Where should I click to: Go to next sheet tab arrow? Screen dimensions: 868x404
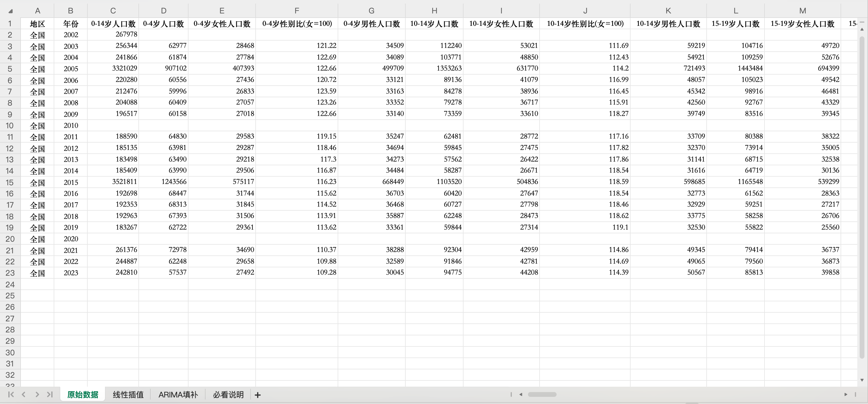coord(37,394)
